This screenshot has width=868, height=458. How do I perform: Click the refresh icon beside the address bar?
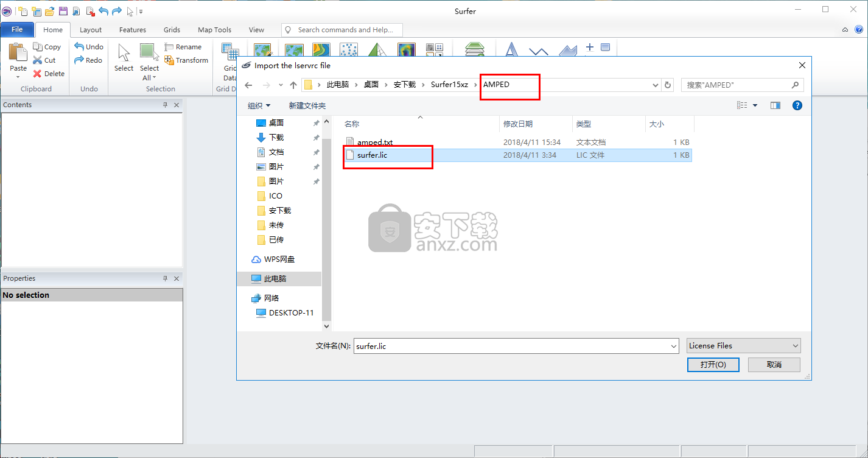[668, 85]
